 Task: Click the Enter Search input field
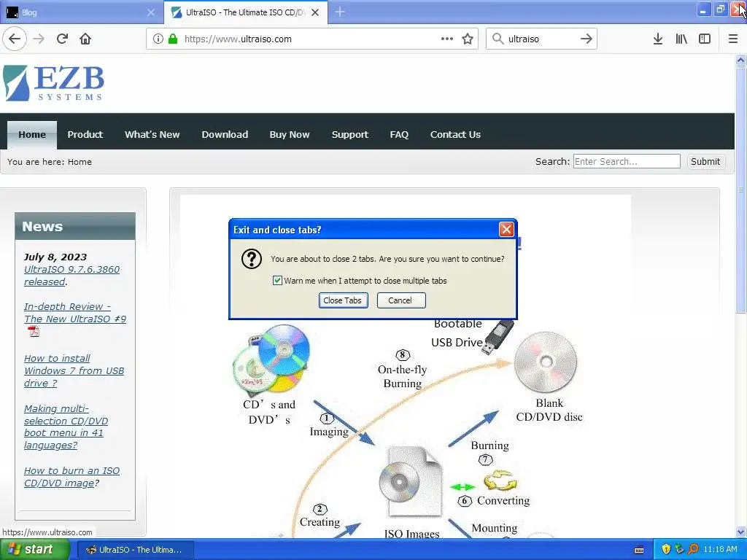(627, 161)
